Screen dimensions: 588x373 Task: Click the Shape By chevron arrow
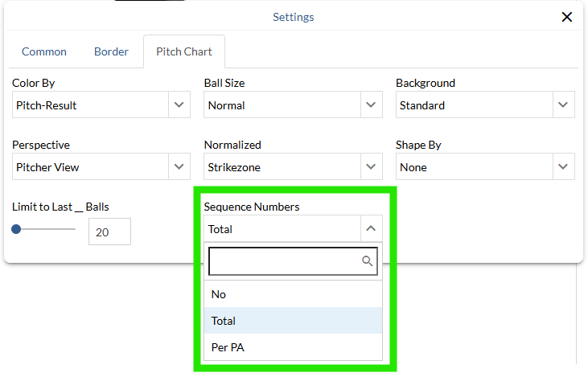(562, 167)
